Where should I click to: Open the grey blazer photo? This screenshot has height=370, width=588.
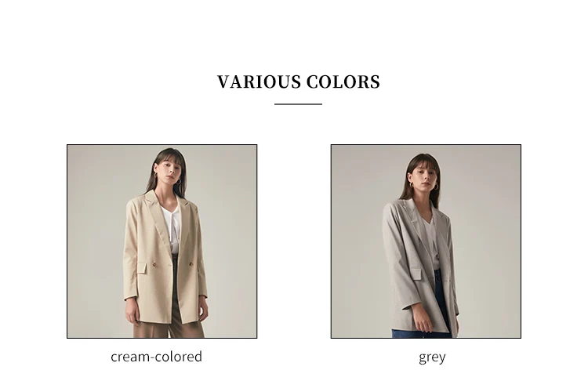click(426, 241)
